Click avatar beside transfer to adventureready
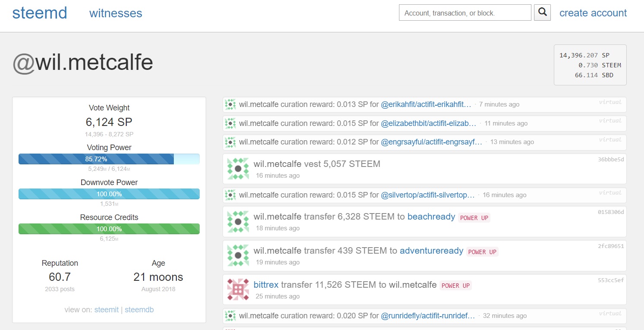This screenshot has height=330, width=644. click(238, 255)
